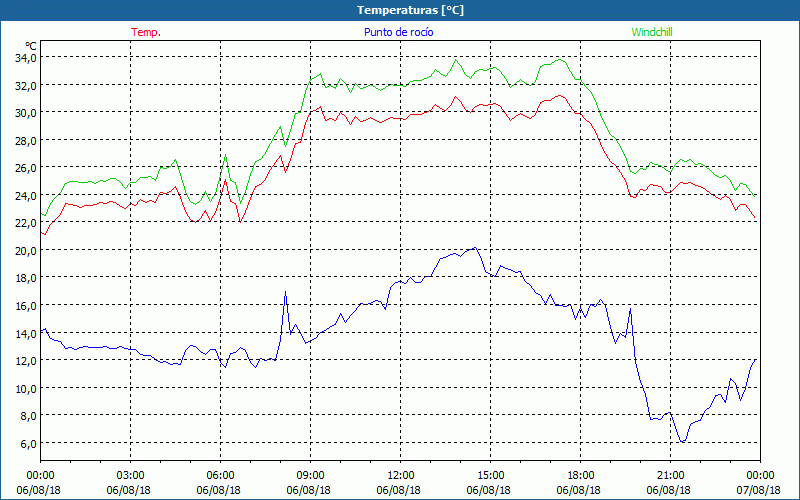Click the blue dew point spike near 08:00
800x500 pixels.
click(285, 292)
